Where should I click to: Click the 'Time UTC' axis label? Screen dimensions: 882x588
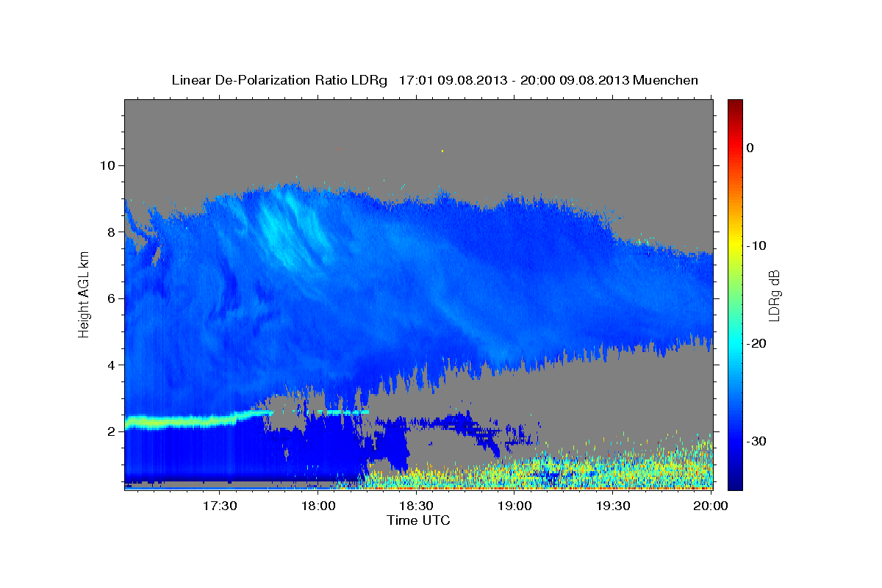click(x=418, y=520)
